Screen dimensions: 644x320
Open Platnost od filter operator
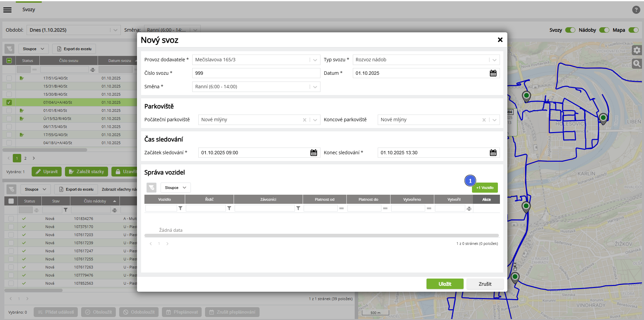(x=341, y=209)
